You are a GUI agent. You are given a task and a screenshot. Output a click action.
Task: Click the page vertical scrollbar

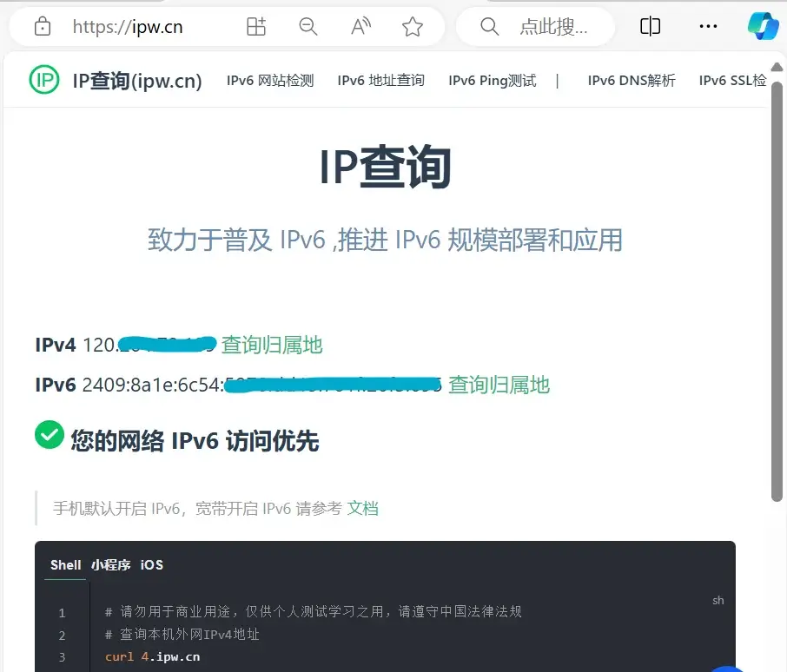[x=777, y=287]
